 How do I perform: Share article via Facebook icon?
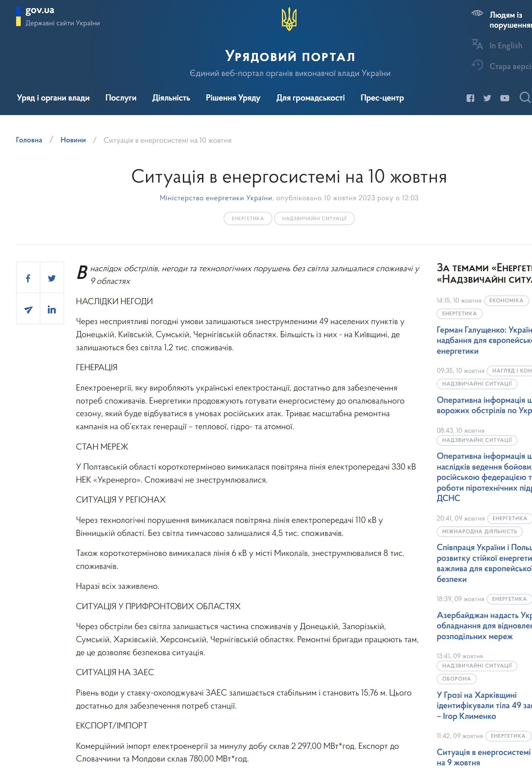point(28,278)
